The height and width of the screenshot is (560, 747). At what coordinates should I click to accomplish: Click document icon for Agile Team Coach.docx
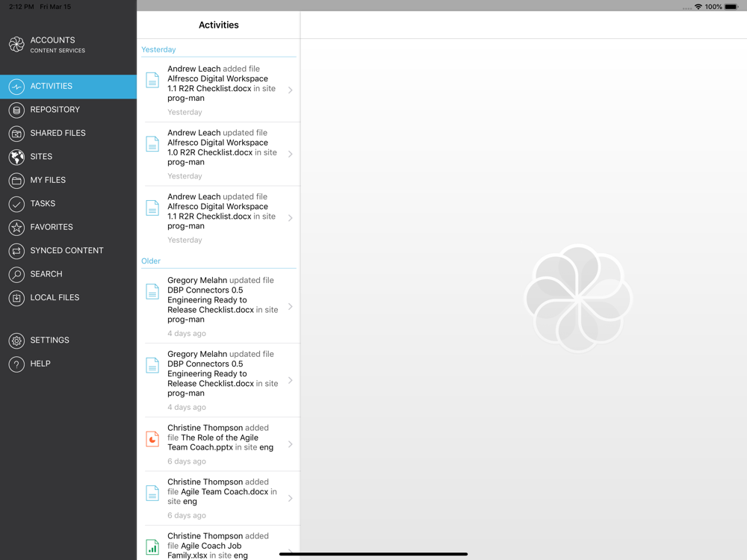coord(152,494)
